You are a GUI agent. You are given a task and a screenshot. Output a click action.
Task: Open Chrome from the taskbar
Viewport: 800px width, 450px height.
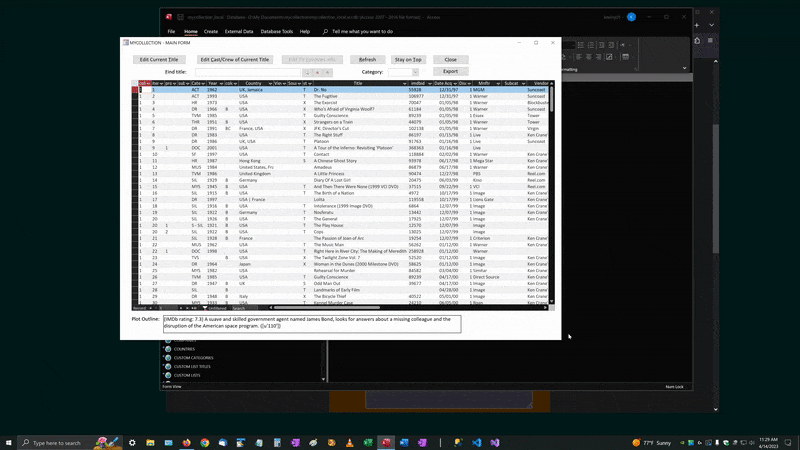coord(205,442)
